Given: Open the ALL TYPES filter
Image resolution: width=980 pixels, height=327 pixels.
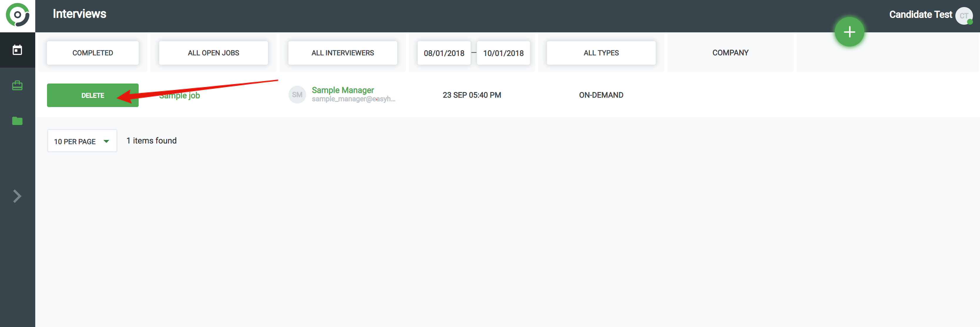Looking at the screenshot, I should (601, 53).
